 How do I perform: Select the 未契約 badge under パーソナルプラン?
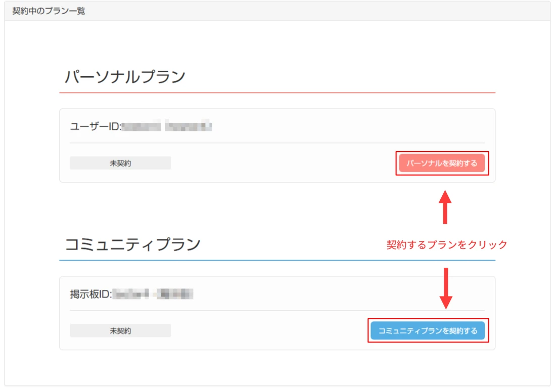(120, 163)
